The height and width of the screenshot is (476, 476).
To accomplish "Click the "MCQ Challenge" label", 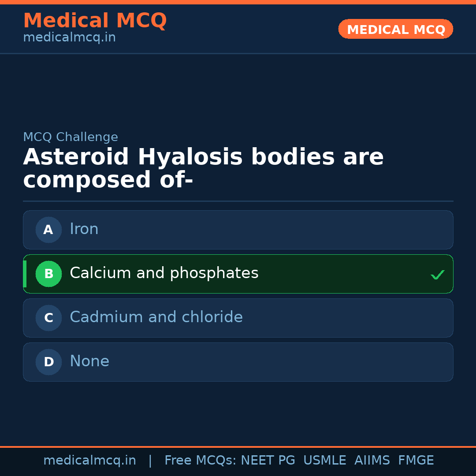I will (71, 137).
